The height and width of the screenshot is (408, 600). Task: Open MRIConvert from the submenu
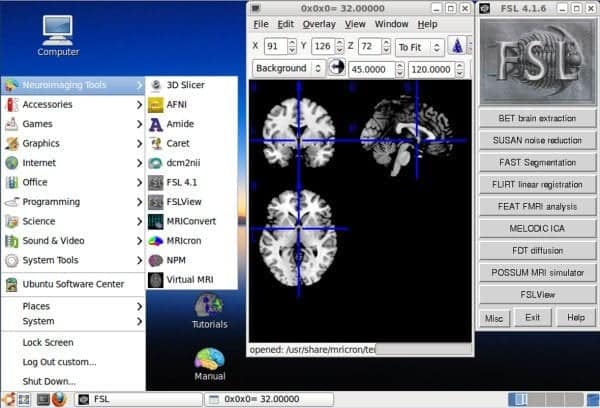click(x=191, y=221)
